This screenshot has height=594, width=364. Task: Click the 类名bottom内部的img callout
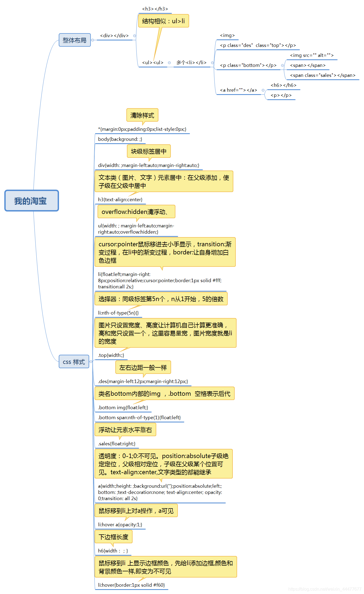point(165,394)
